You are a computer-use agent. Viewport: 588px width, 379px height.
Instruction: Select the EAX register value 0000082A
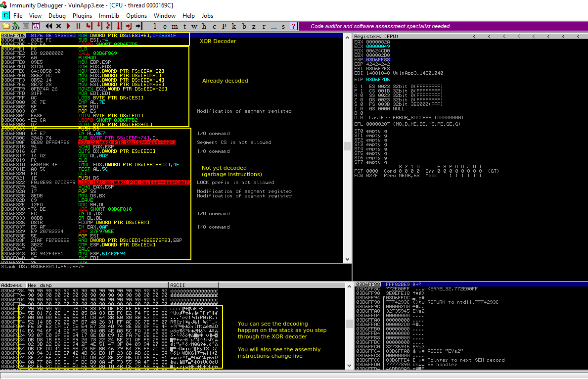378,42
